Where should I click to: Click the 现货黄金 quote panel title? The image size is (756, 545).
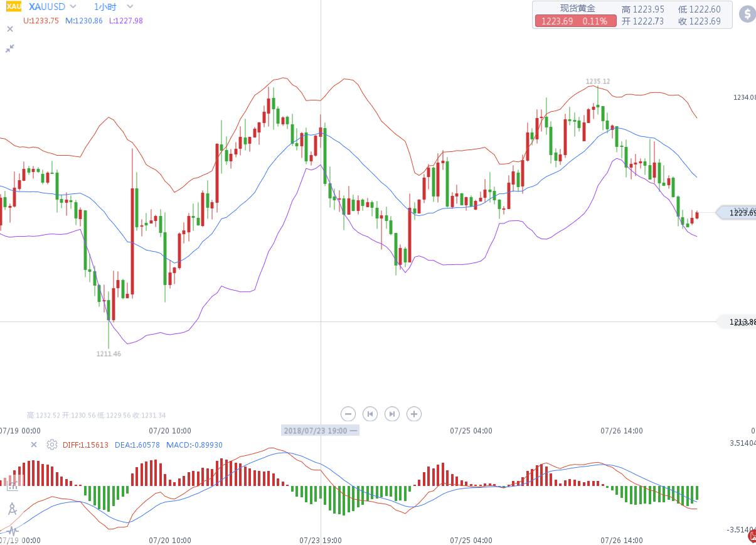[577, 8]
